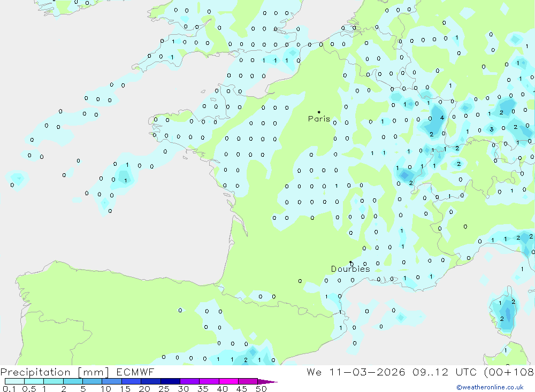
Task: Click the '4' precipitation value on the map
Action: tap(442, 118)
